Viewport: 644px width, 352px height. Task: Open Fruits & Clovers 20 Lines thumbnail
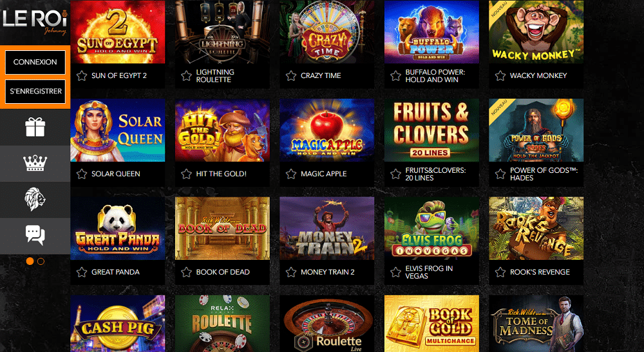coord(431,130)
